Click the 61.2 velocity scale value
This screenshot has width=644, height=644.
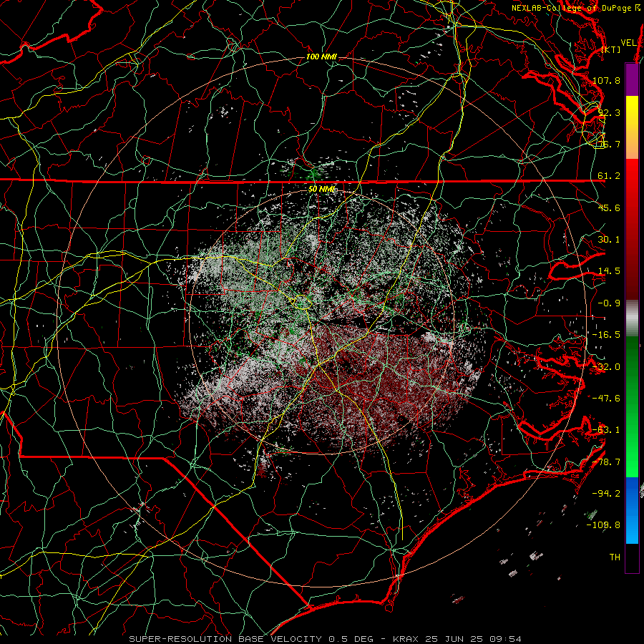[609, 176]
